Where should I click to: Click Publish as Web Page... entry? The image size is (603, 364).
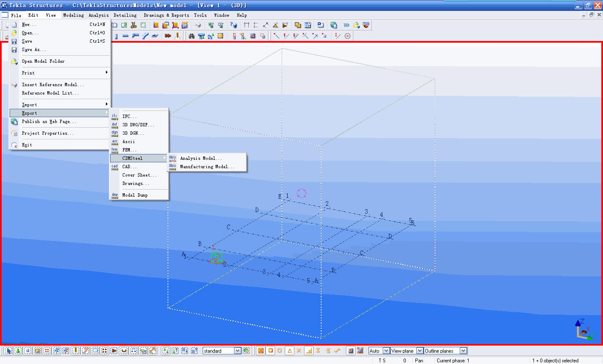[60, 121]
